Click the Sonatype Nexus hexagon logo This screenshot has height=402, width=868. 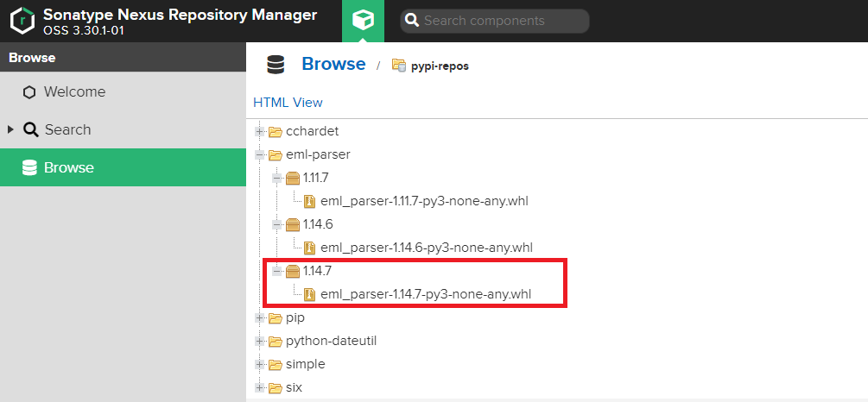pyautogui.click(x=22, y=21)
